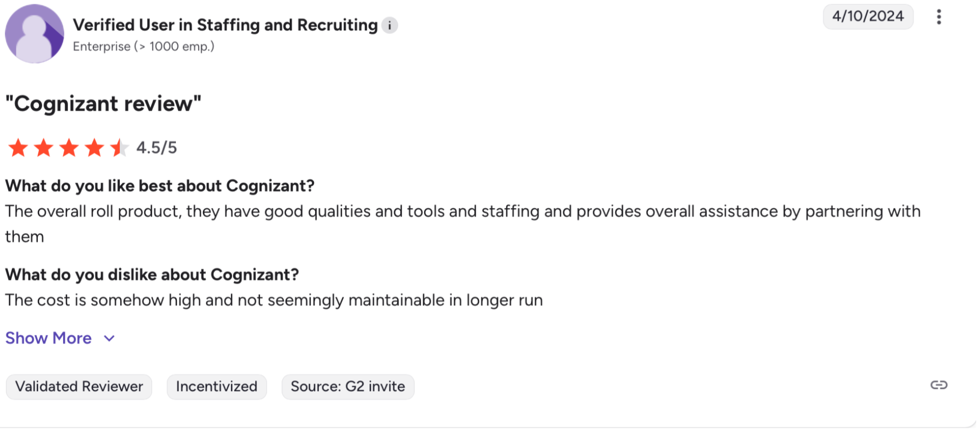Open the "Cognizant review" title
Screen dimensions: 980x430
tap(103, 104)
